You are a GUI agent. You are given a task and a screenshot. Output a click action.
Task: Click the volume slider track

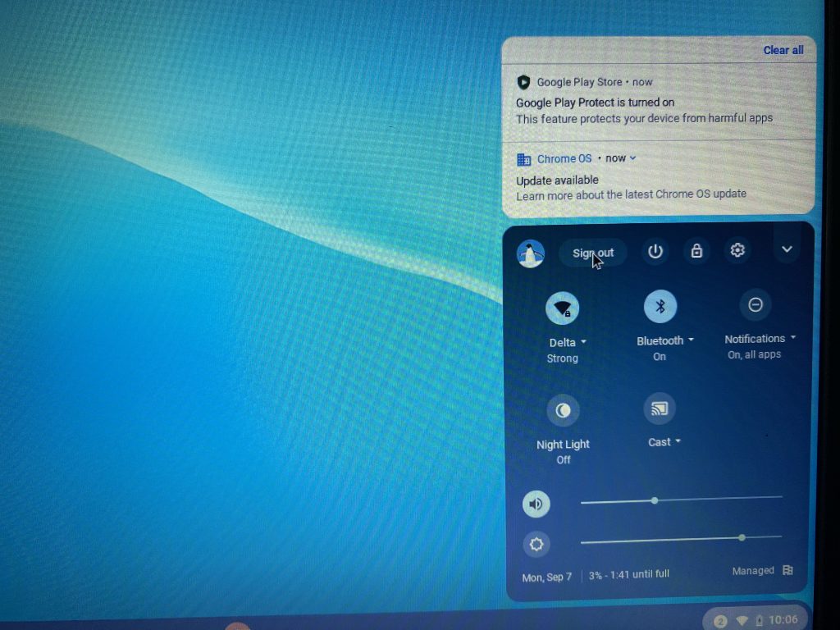pos(681,500)
